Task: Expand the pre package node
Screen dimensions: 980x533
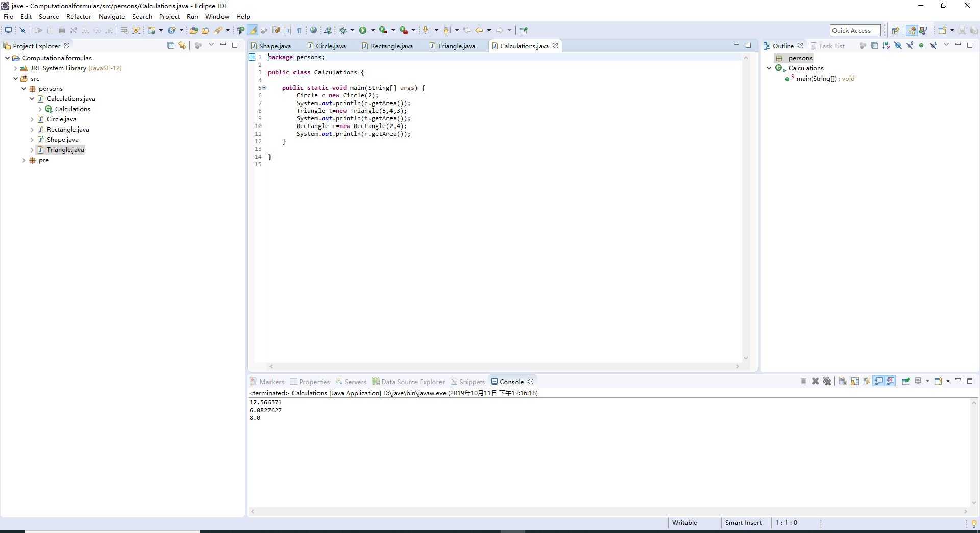Action: point(23,160)
